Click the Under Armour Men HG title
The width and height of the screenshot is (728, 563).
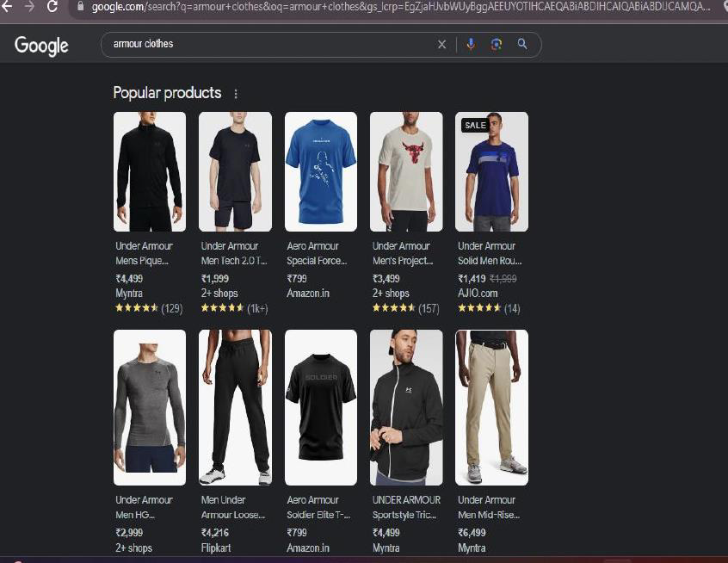144,507
